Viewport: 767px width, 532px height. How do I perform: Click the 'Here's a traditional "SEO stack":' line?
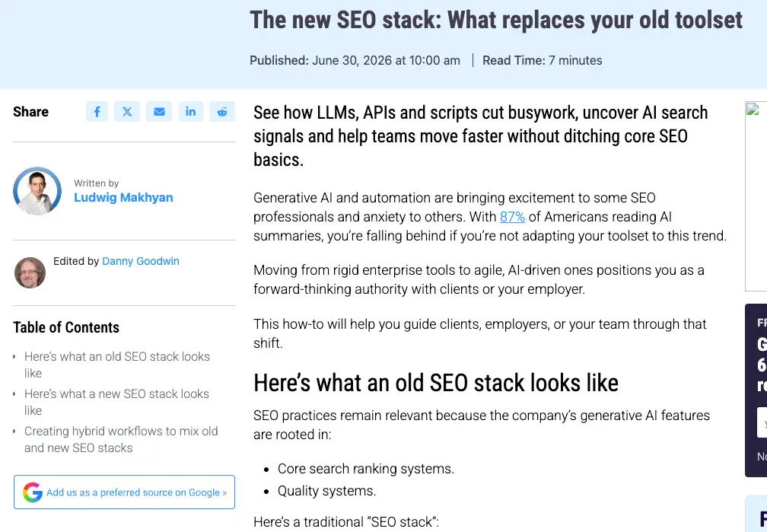346,521
